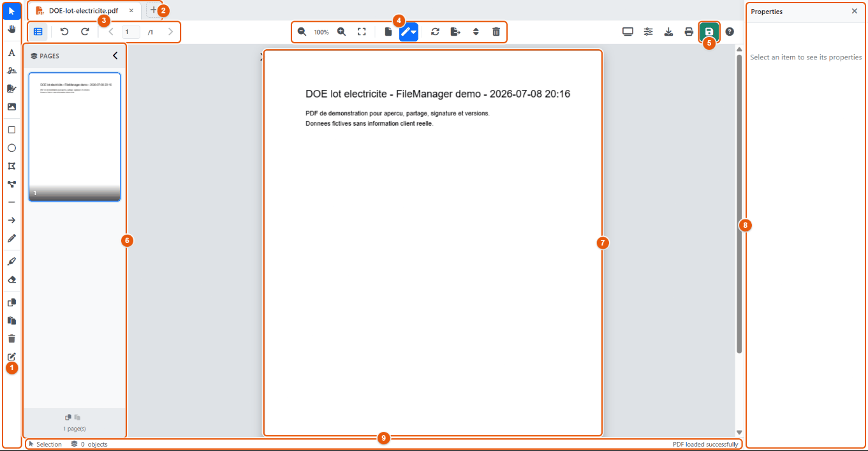Zoom out with the magnifier minus
Screen dimensions: 868x451
pyautogui.click(x=302, y=31)
